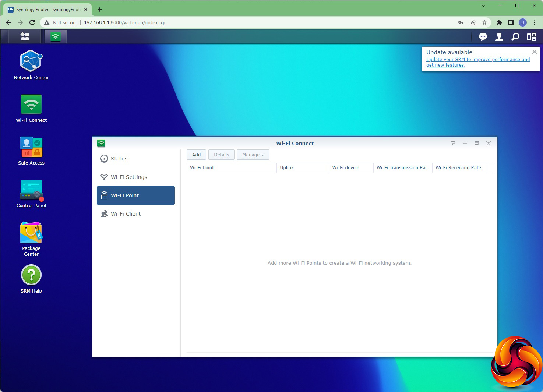543x392 pixels.
Task: Switch to Wi-Fi Settings section
Action: coord(136,177)
